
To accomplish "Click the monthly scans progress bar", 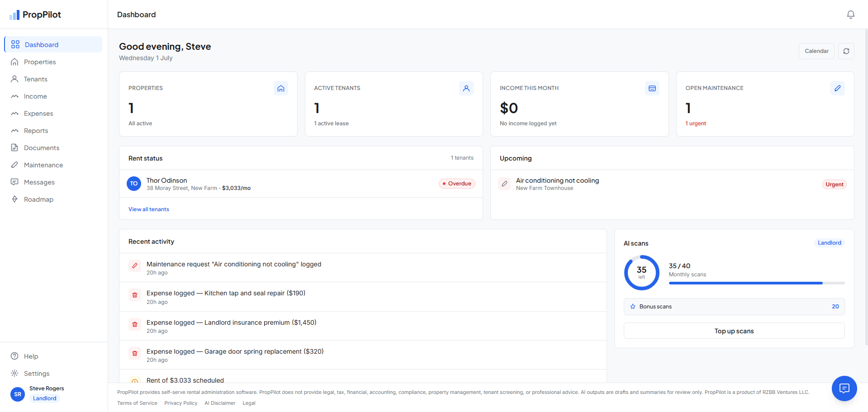I will tap(757, 283).
